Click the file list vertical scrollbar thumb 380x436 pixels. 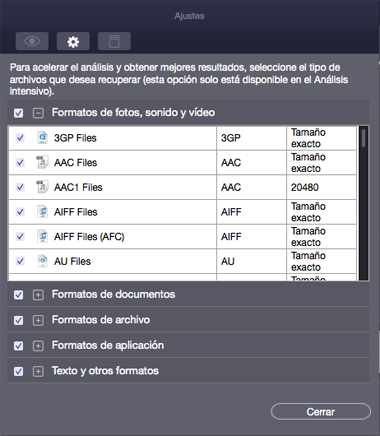point(363,138)
